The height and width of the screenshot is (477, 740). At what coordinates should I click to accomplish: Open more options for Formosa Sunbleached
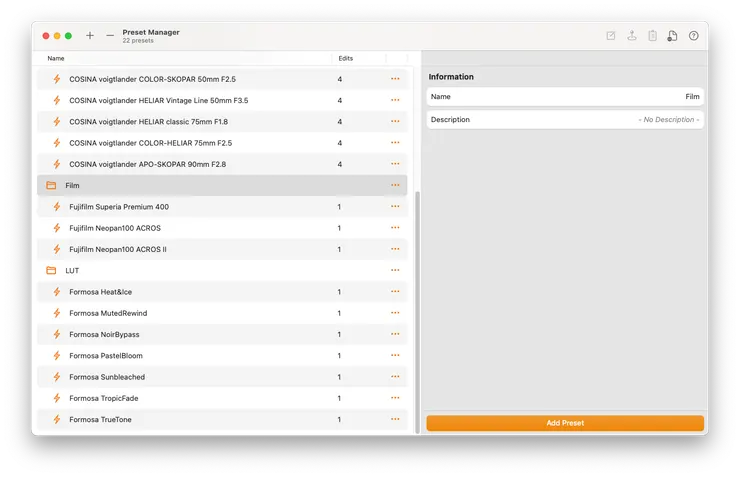(x=395, y=377)
